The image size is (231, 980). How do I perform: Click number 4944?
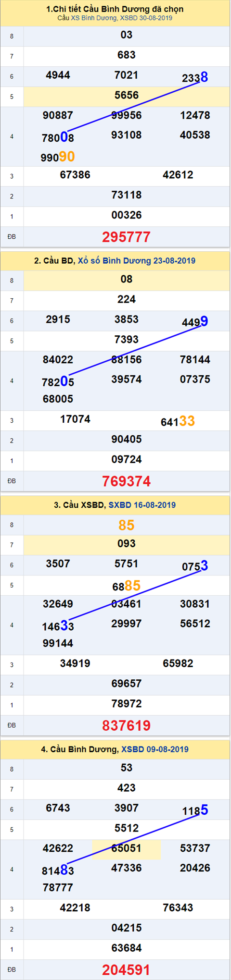tap(58, 75)
